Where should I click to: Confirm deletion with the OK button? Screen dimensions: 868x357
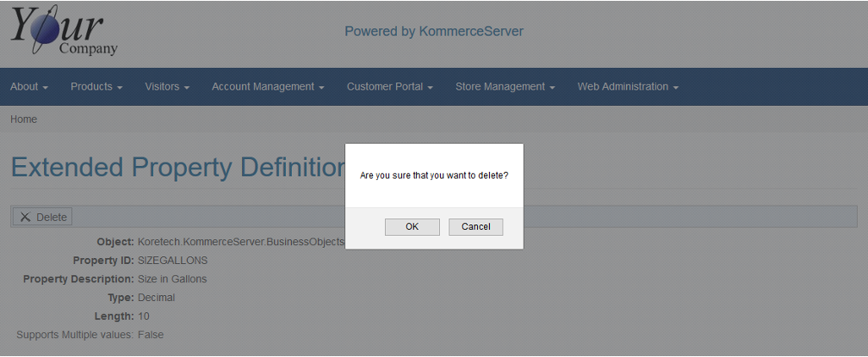(412, 227)
